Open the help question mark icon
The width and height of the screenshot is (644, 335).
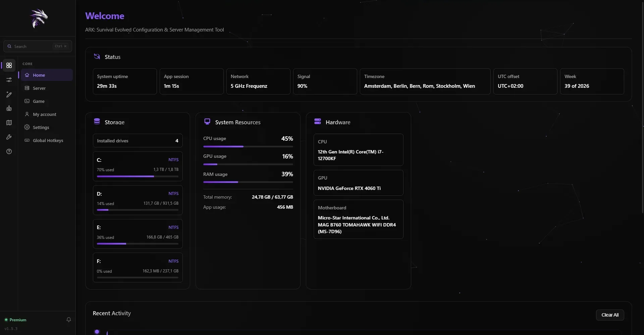pos(9,151)
